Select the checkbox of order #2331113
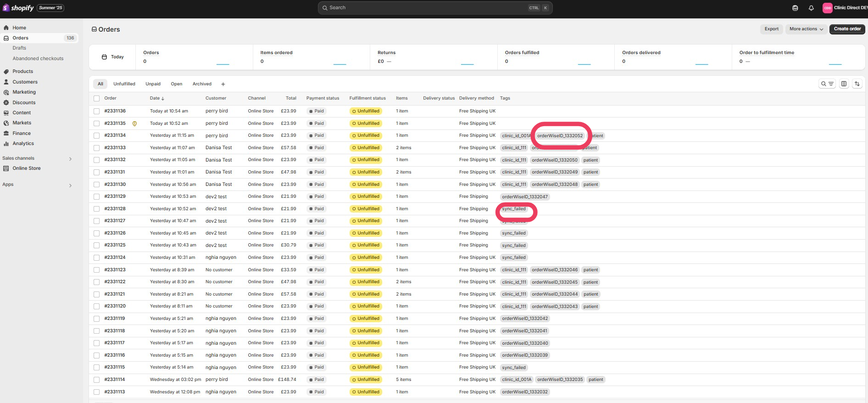The image size is (868, 403). (96, 392)
